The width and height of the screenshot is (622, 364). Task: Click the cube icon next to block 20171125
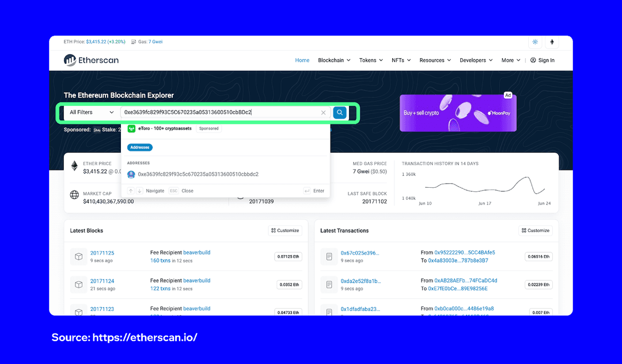(x=78, y=256)
